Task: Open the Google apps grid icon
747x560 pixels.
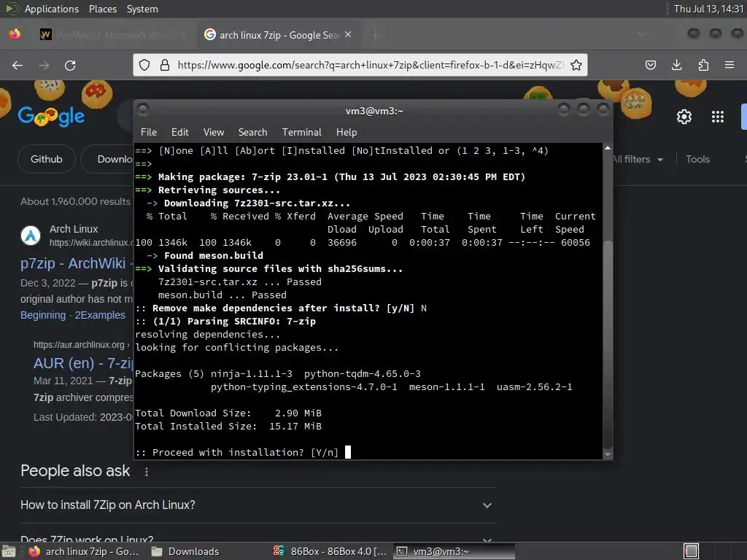Action: click(718, 117)
